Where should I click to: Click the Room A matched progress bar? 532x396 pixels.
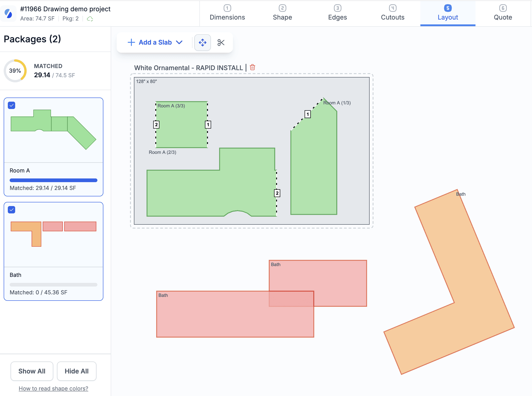[53, 180]
